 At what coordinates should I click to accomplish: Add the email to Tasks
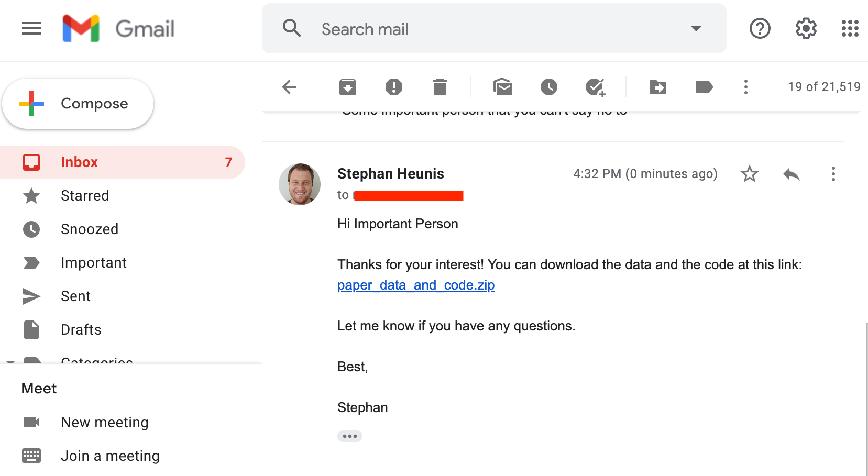pos(595,87)
